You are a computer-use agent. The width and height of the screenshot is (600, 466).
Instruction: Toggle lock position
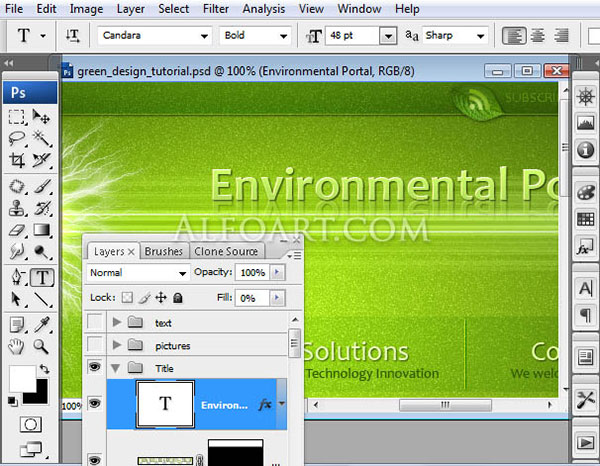pos(161,298)
